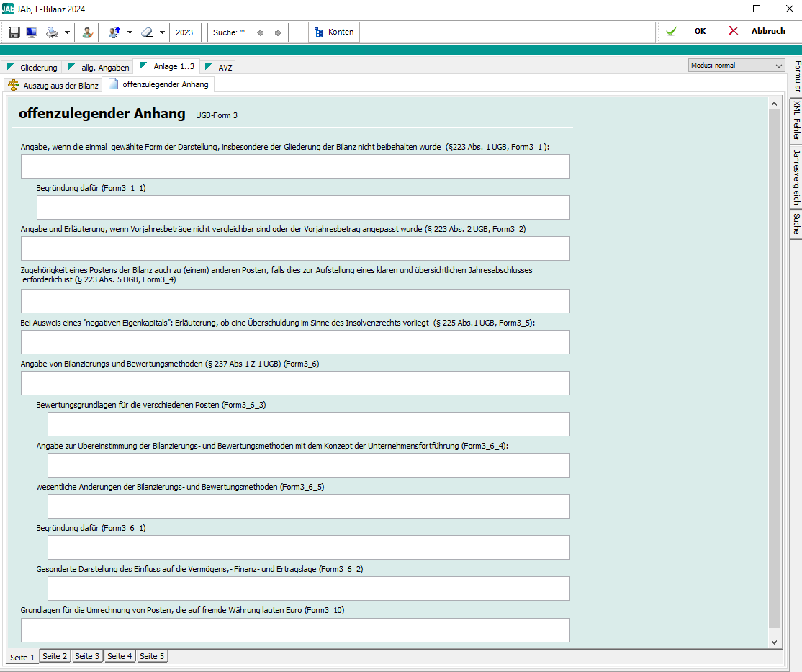Open the Konten accounts button
The width and height of the screenshot is (802, 672).
pos(334,32)
